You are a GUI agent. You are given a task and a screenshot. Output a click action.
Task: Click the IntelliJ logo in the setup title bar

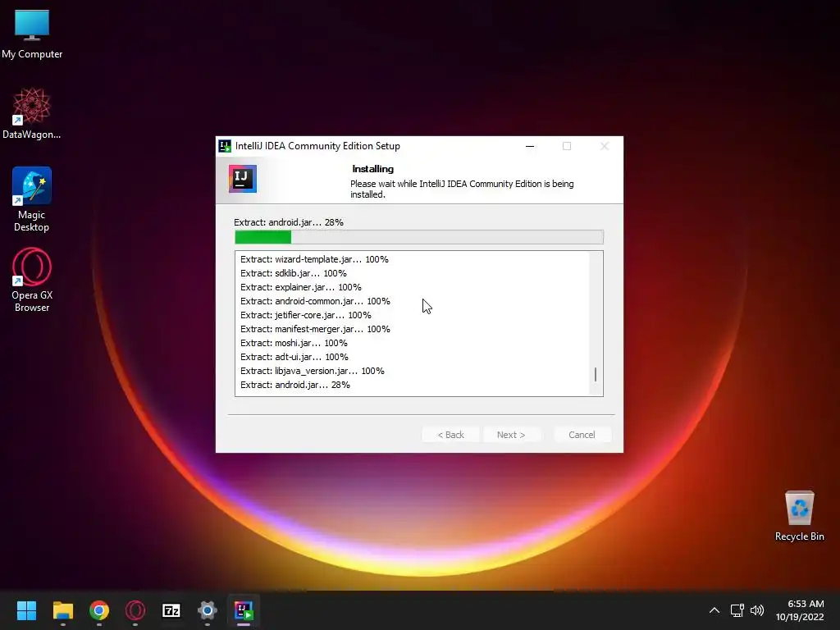(x=225, y=146)
